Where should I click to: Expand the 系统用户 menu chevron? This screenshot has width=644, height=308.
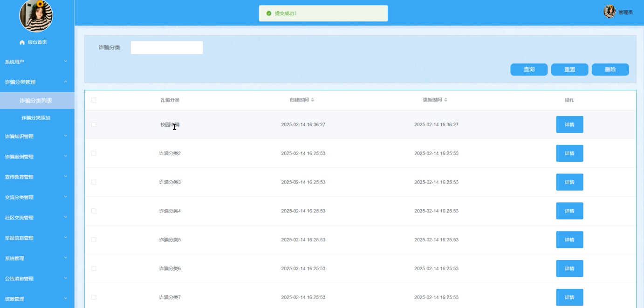66,62
